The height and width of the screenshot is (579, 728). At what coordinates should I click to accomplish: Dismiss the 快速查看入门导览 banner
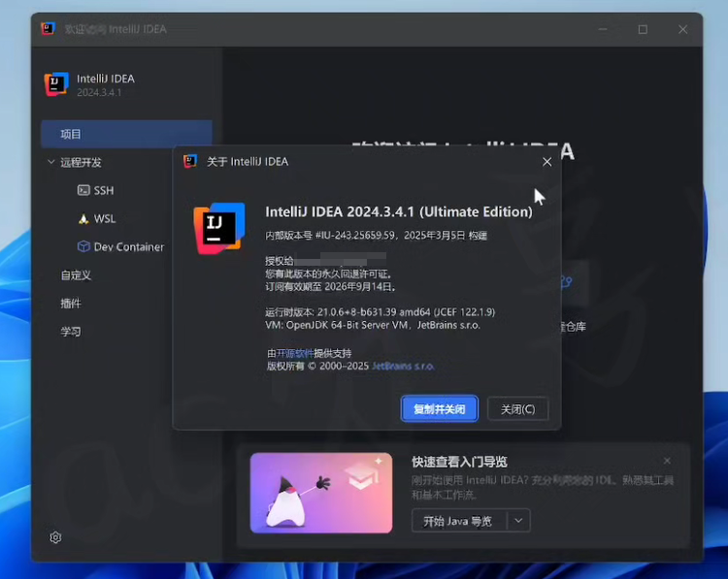[667, 461]
